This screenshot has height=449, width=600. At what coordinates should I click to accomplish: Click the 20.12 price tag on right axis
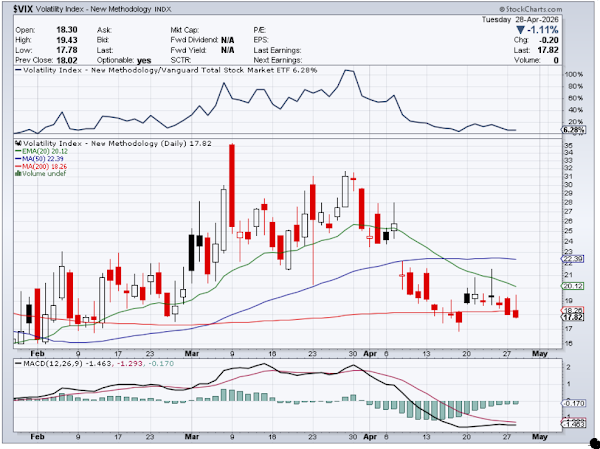(x=573, y=286)
